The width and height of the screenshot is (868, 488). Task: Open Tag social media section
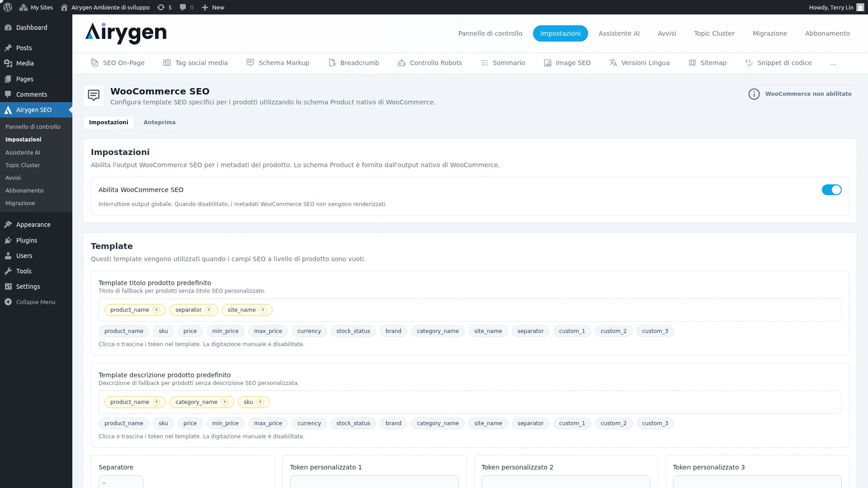point(195,63)
